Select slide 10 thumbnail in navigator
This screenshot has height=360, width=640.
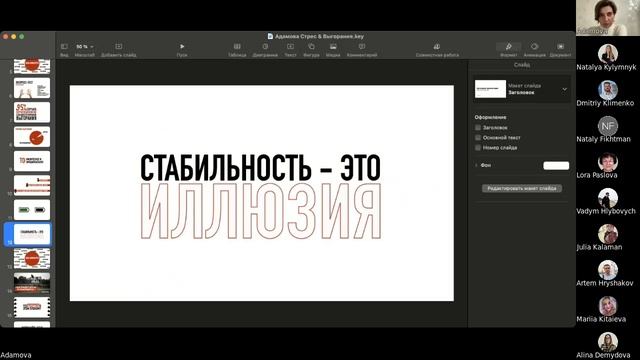pos(32,186)
